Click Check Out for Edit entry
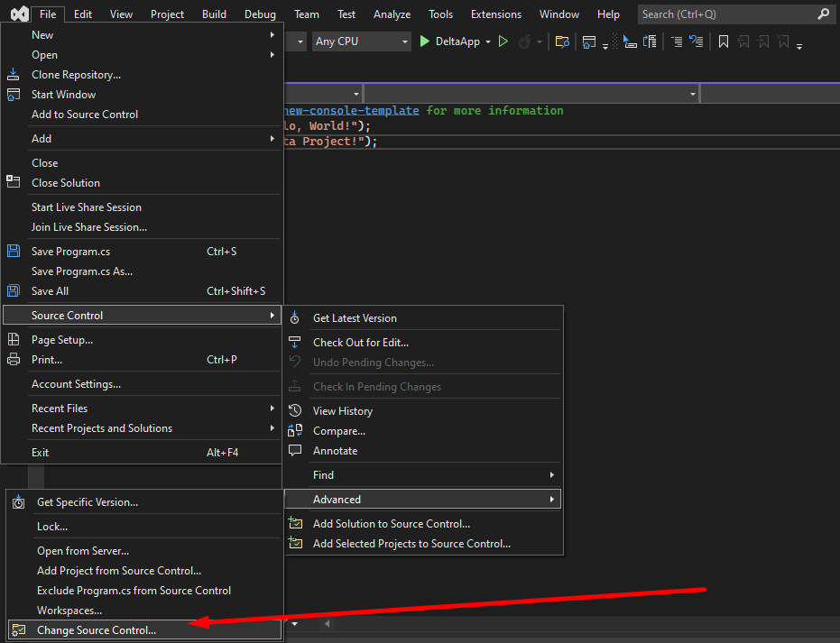The height and width of the screenshot is (643, 840). click(x=360, y=343)
